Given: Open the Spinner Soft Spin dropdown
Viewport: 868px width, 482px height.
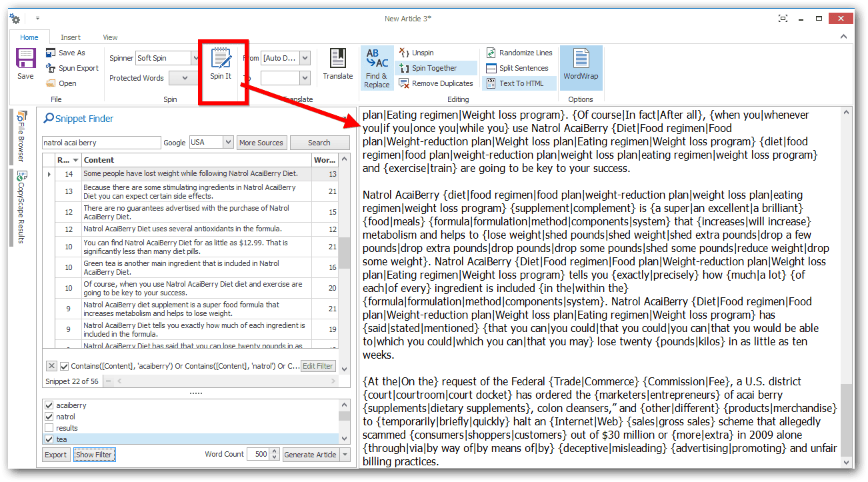Looking at the screenshot, I should pos(195,58).
